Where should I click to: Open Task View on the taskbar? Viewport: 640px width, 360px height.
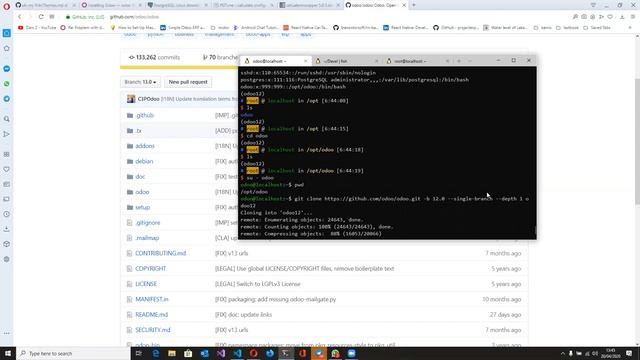[x=139, y=353]
